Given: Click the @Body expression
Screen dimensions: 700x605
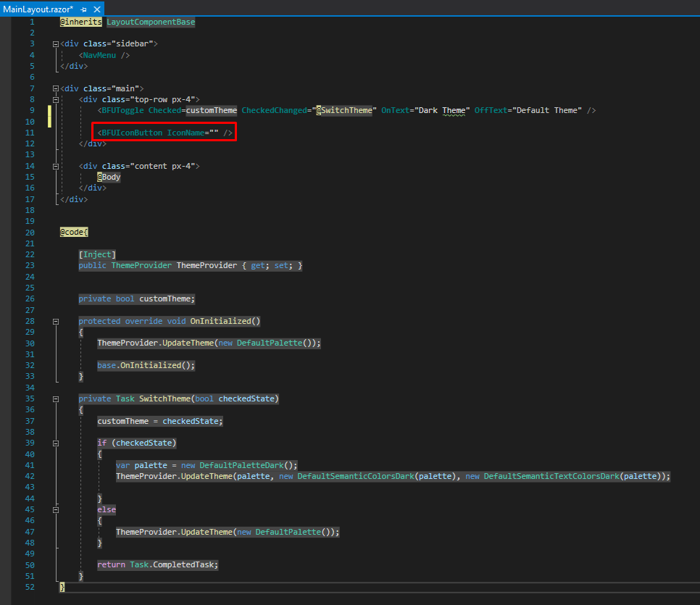Looking at the screenshot, I should point(108,176).
